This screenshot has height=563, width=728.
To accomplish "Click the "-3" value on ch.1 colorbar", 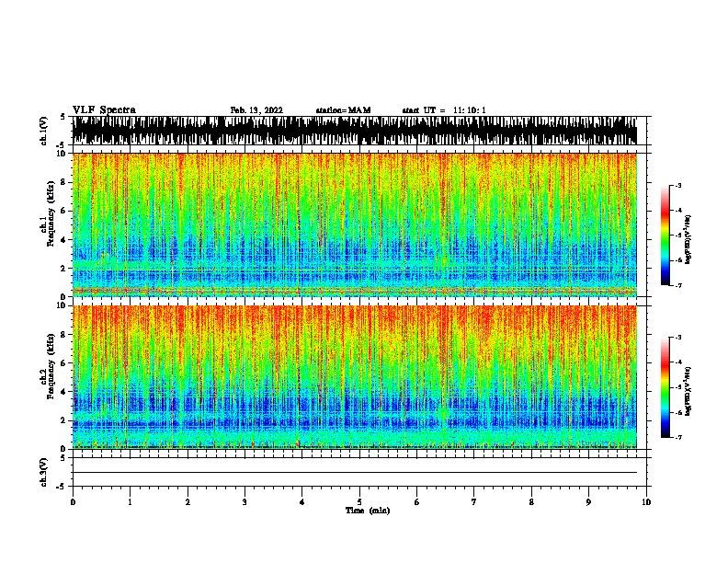I will [677, 185].
